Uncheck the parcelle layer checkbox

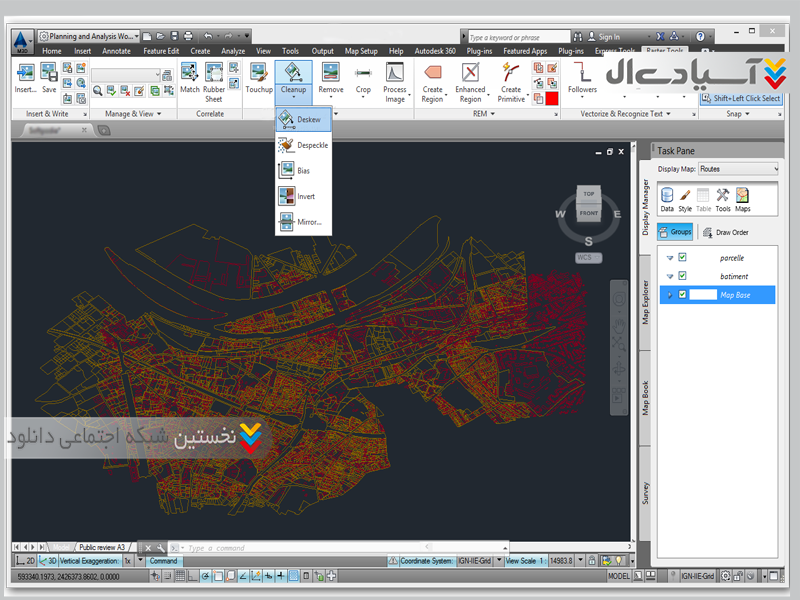(683, 257)
